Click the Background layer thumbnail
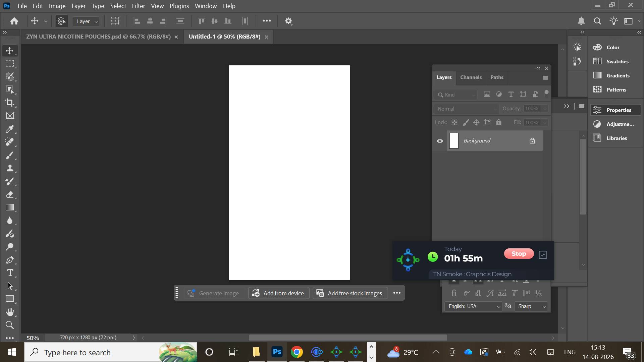Viewport: 644px width, 362px height. tap(454, 141)
